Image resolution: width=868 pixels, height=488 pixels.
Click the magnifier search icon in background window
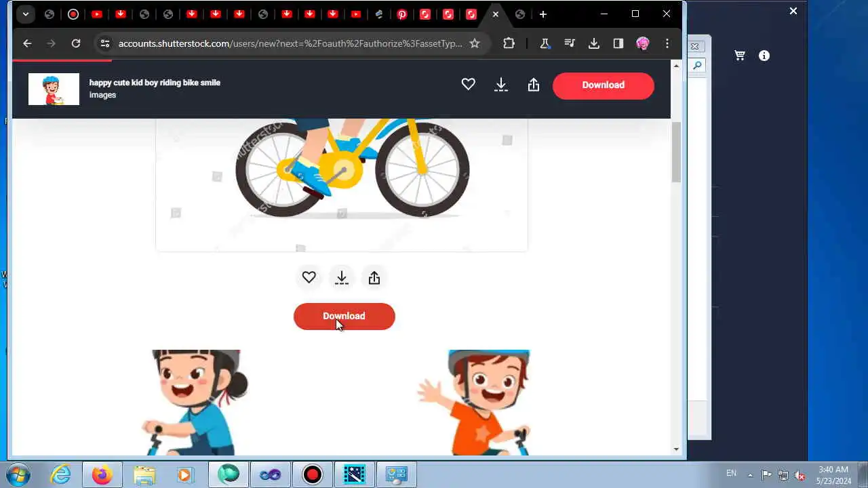coord(697,66)
